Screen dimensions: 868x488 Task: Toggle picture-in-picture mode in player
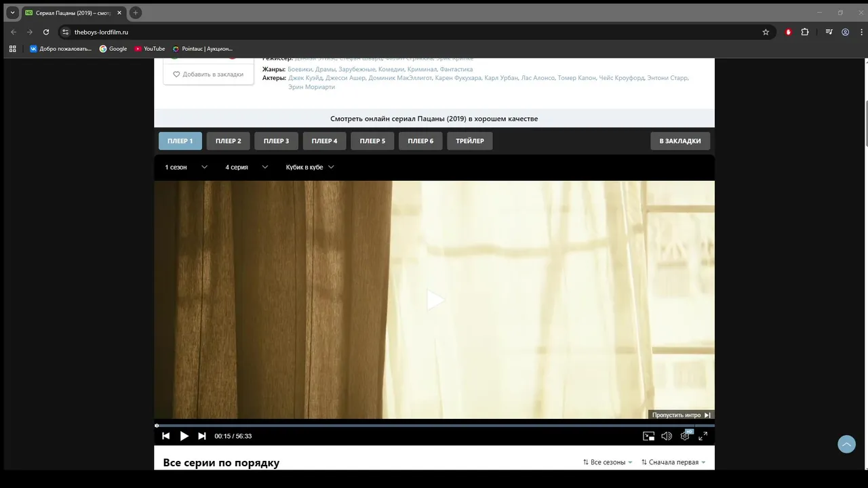(649, 436)
